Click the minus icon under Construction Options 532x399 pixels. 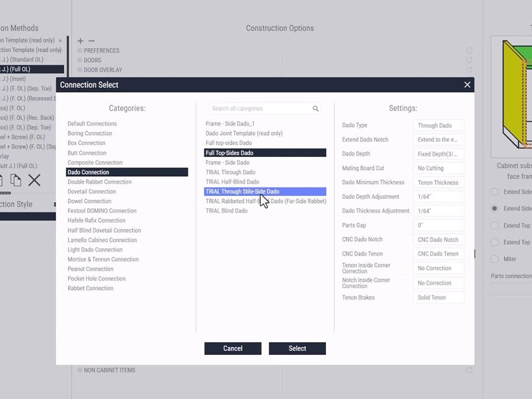91,41
